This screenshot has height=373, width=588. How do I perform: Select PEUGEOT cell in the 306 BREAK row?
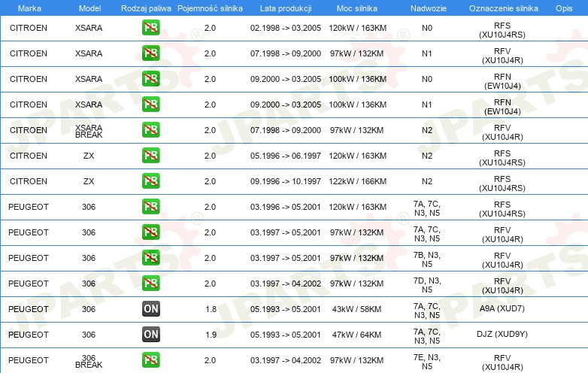coord(29,361)
